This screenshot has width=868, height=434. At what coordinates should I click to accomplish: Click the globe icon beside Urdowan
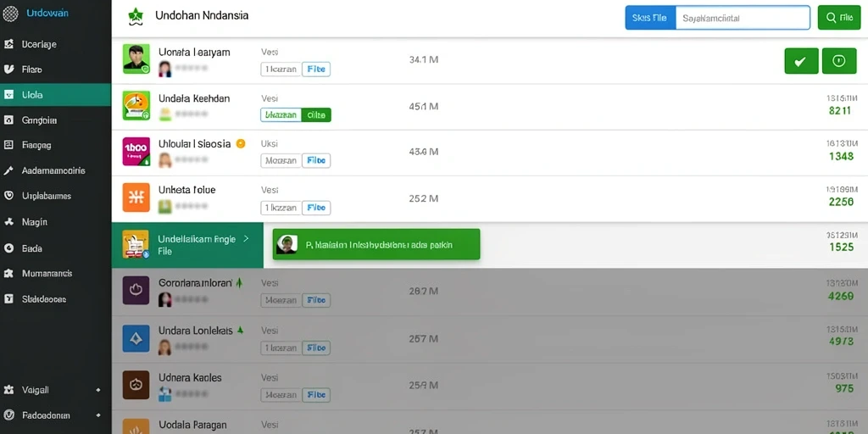pos(10,14)
